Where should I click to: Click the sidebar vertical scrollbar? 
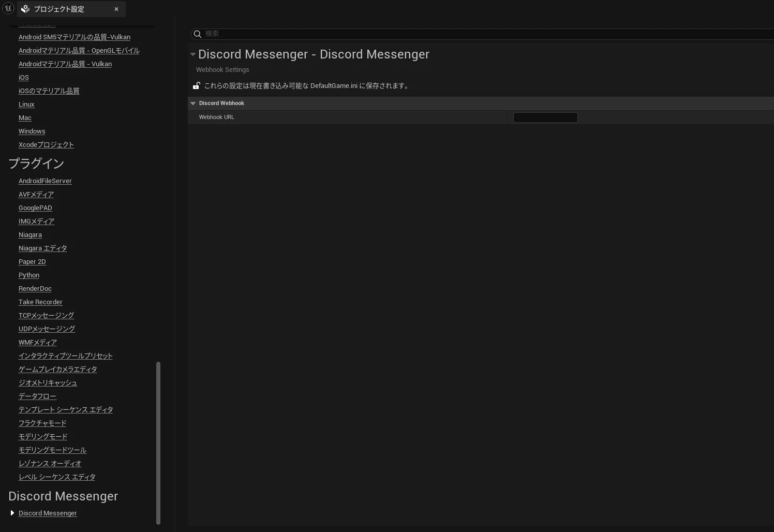click(x=158, y=443)
